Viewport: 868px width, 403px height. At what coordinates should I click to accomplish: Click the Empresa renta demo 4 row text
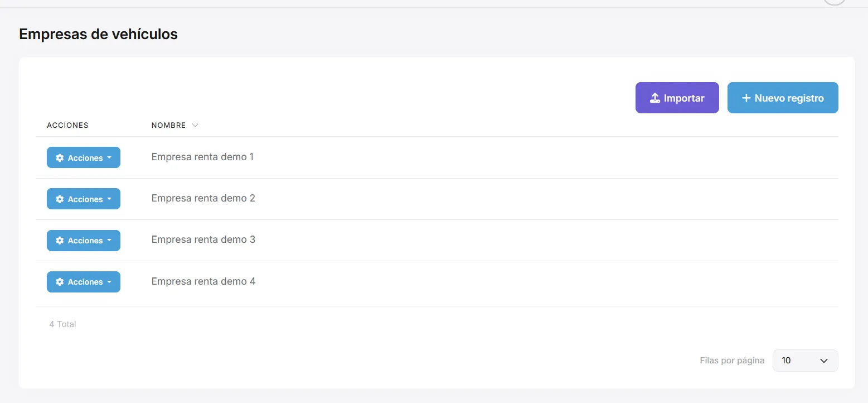coord(203,281)
